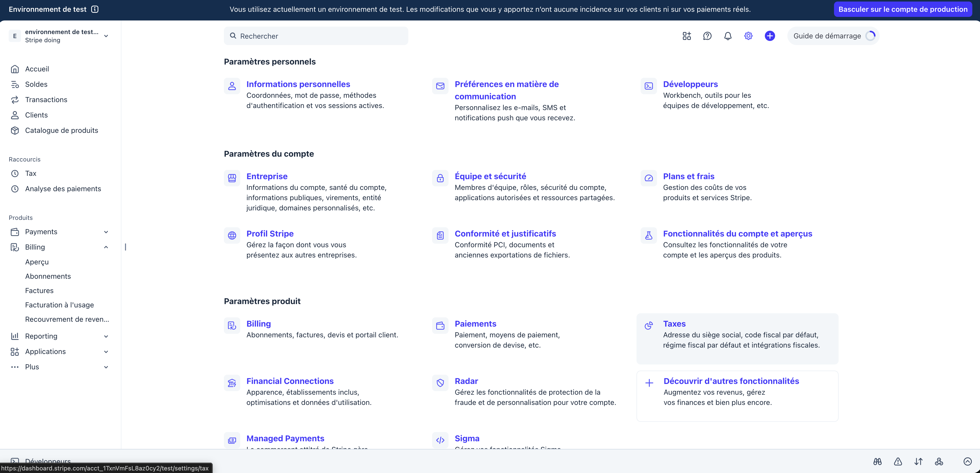980x473 pixels.
Task: Click the Financial Connections bank icon
Action: click(232, 383)
